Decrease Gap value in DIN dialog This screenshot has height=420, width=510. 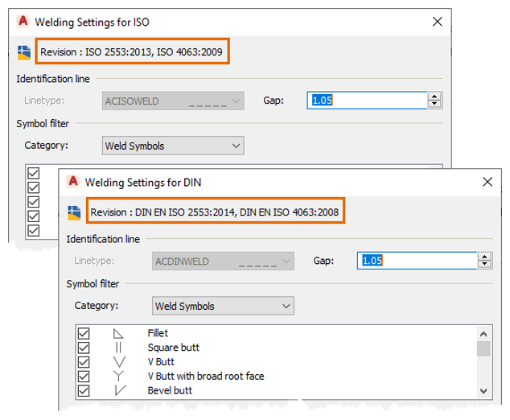485,265
